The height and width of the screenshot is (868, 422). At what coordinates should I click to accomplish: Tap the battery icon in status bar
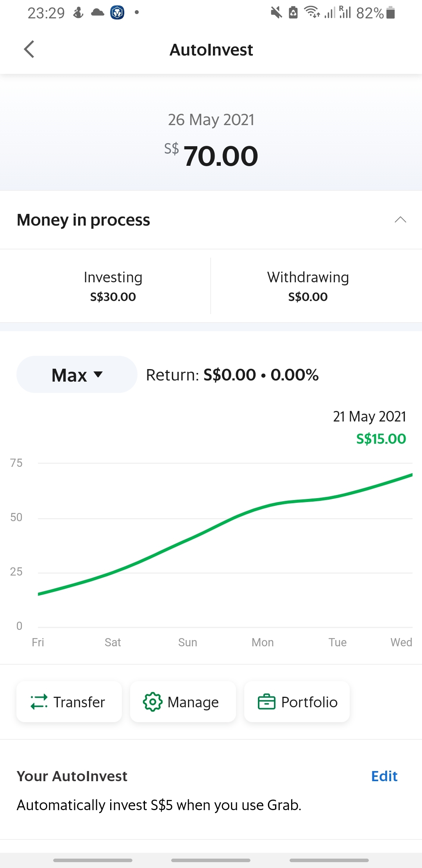tap(390, 13)
